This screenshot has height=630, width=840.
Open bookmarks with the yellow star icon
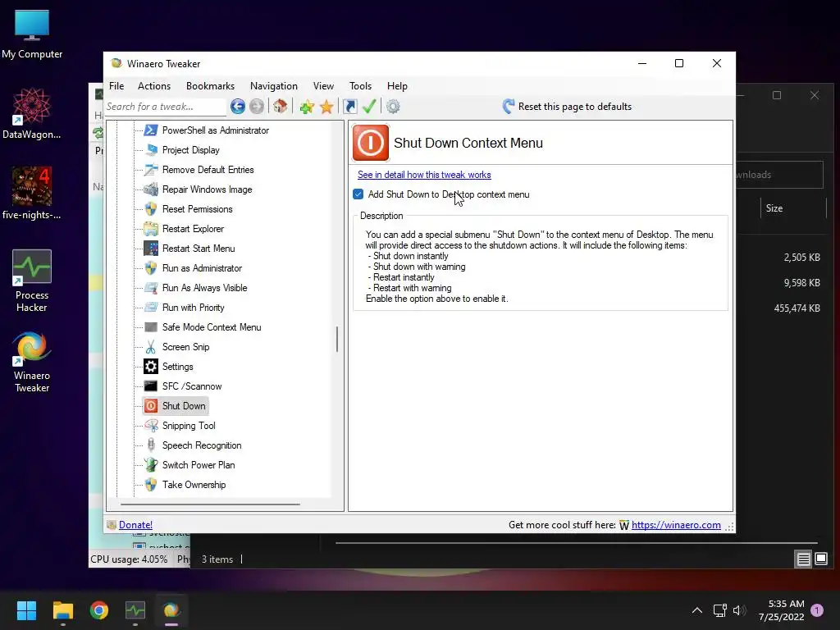pyautogui.click(x=326, y=107)
